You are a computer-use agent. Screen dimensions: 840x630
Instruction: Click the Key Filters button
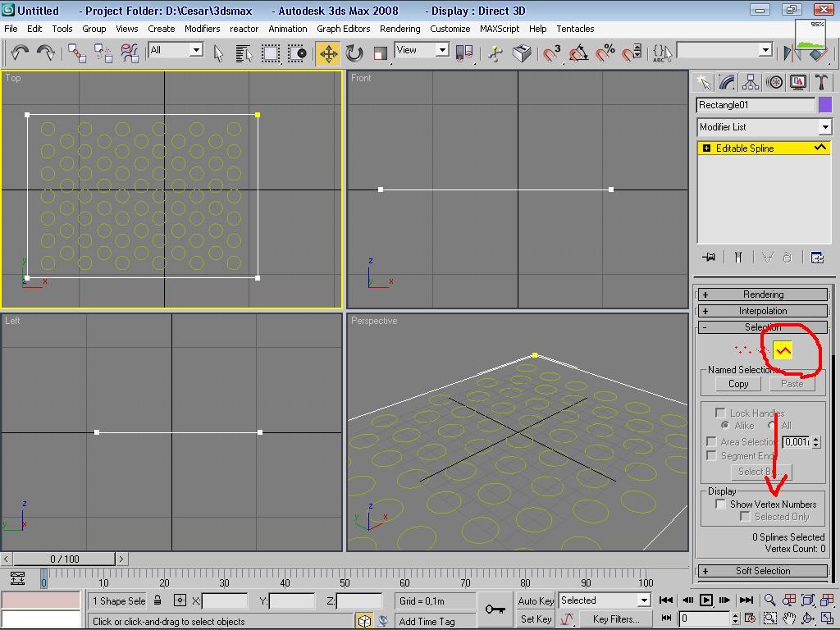point(615,619)
